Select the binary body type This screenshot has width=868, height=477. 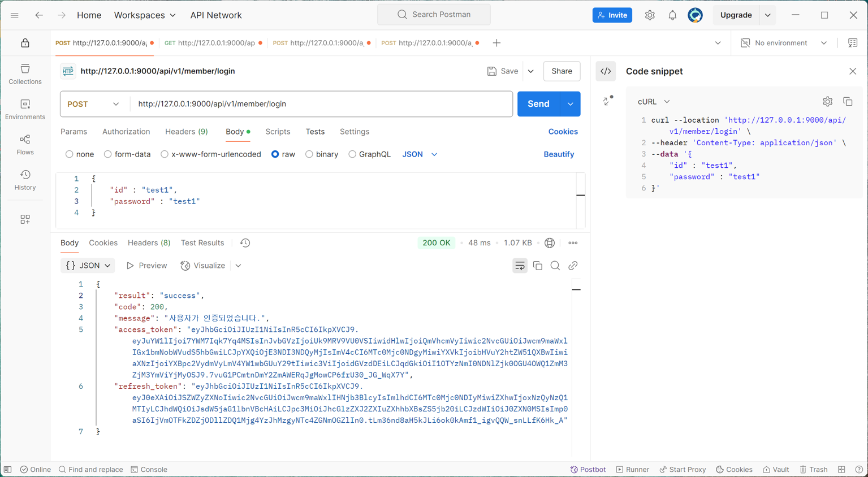pyautogui.click(x=309, y=154)
